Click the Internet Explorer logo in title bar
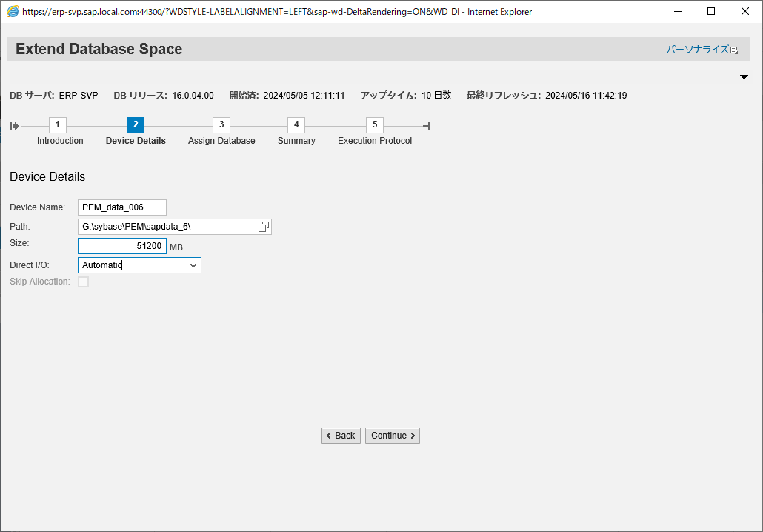Image resolution: width=763 pixels, height=532 pixels. (x=13, y=11)
